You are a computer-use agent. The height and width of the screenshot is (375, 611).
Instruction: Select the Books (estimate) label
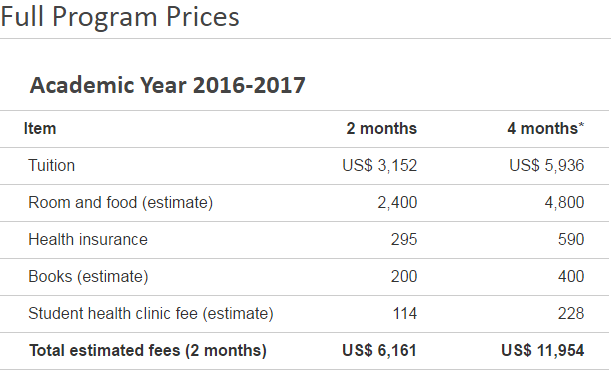88,277
